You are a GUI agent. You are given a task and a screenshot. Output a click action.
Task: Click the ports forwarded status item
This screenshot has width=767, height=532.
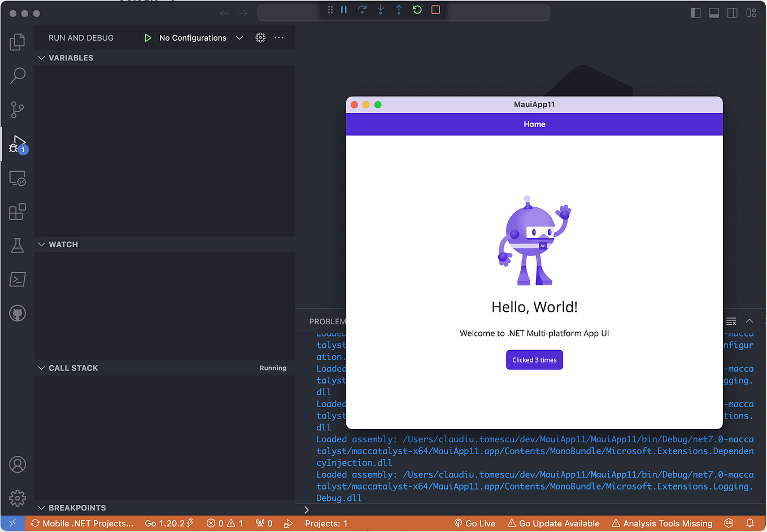(264, 524)
